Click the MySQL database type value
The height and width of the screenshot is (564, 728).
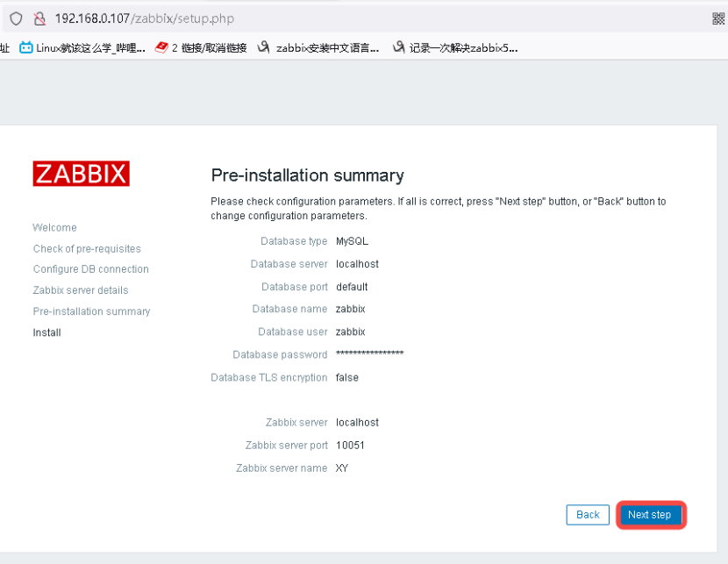(x=352, y=241)
